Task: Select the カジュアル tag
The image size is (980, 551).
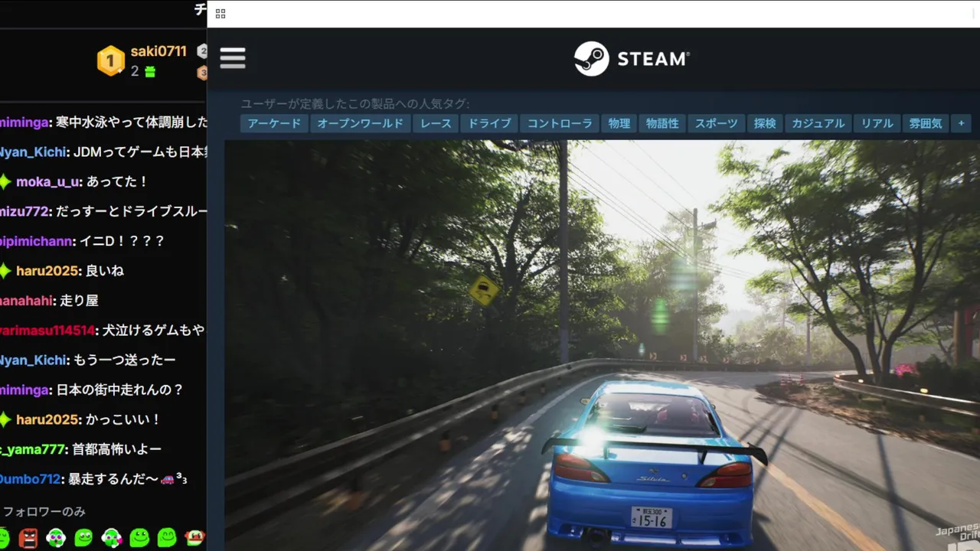Action: coord(818,123)
